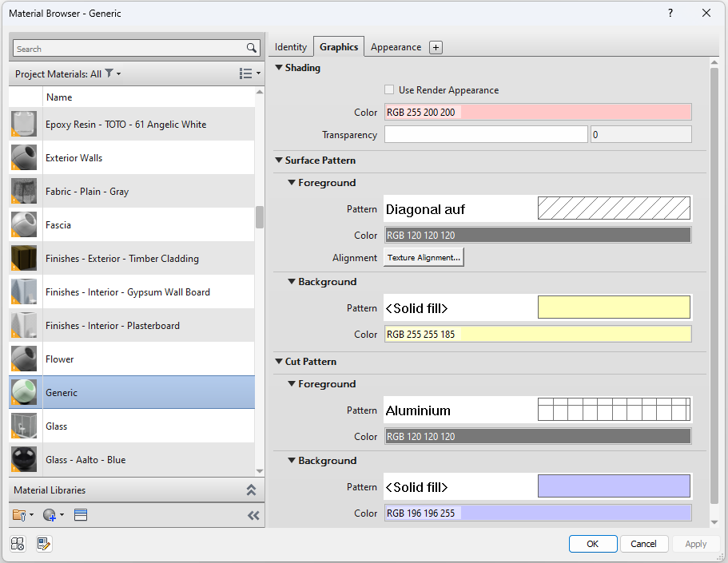Select the Gypsum Wall Board thumbnail

[x=24, y=291]
